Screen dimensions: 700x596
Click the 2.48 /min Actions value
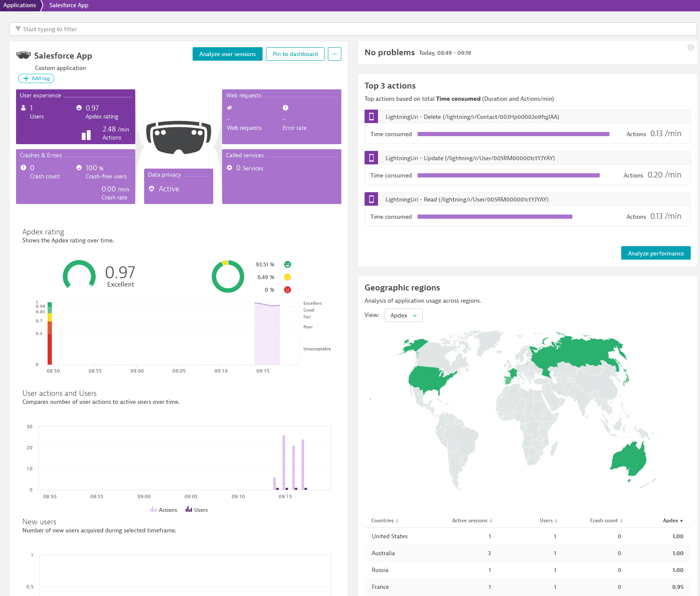pyautogui.click(x=115, y=129)
